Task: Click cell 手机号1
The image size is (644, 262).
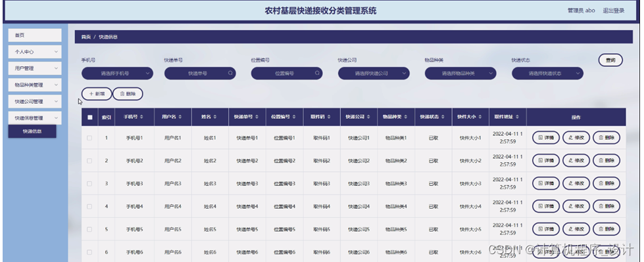Action: (x=134, y=138)
